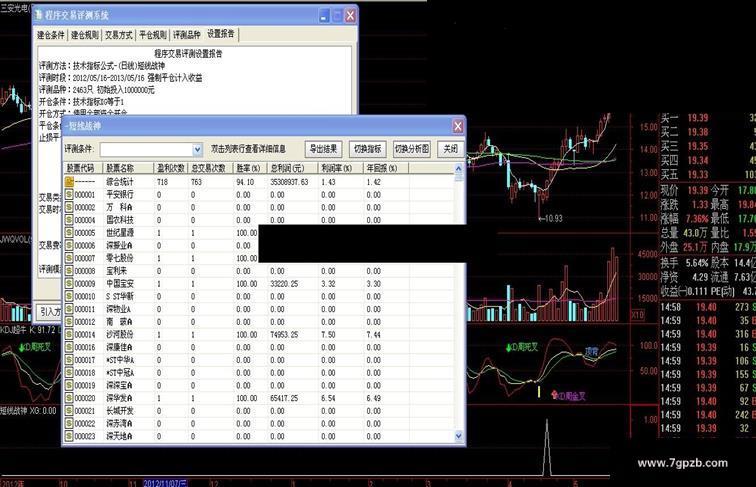Click the profit value 74953.25

284,334
